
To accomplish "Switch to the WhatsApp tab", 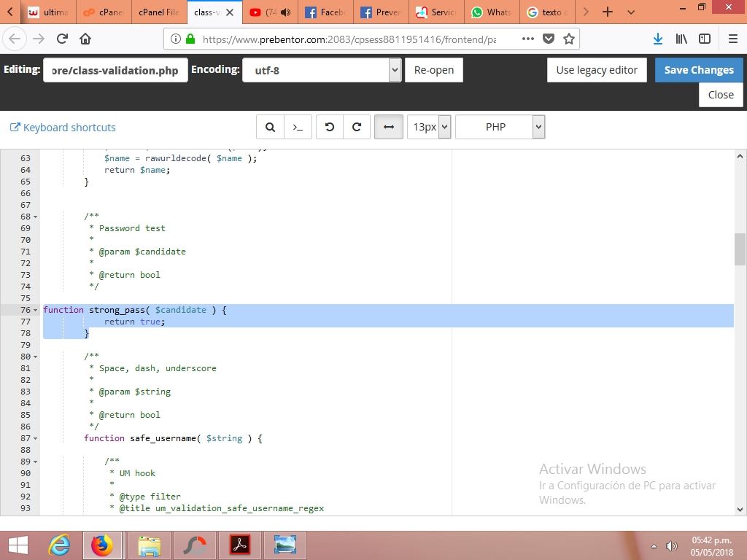I will (x=492, y=12).
